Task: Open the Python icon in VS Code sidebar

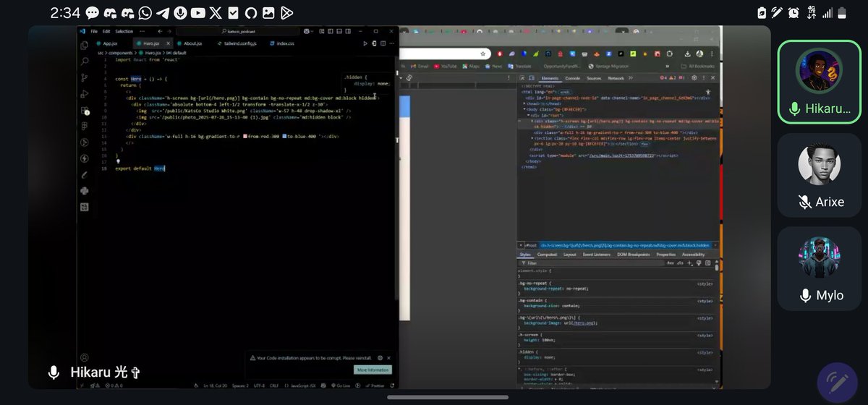Action: click(84, 190)
